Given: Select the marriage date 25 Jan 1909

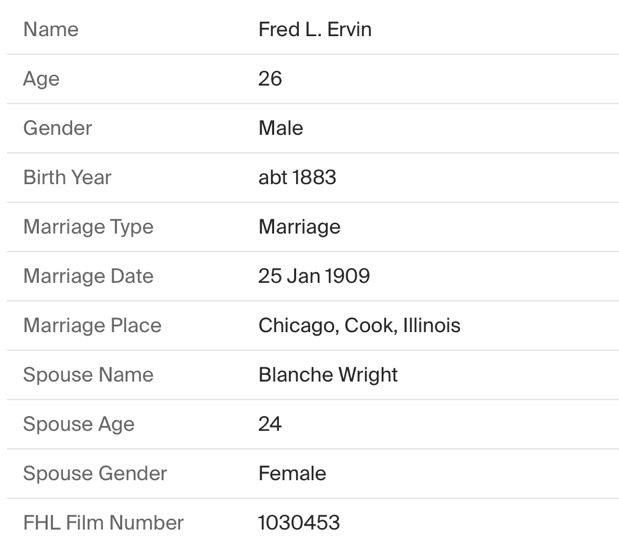Looking at the screenshot, I should (x=313, y=276).
